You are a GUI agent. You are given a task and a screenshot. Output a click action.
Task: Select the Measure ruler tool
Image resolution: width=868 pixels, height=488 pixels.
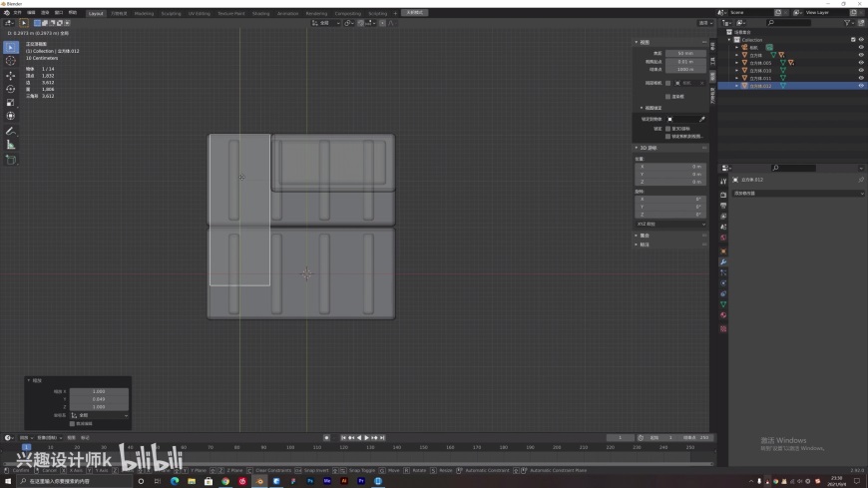[x=11, y=145]
